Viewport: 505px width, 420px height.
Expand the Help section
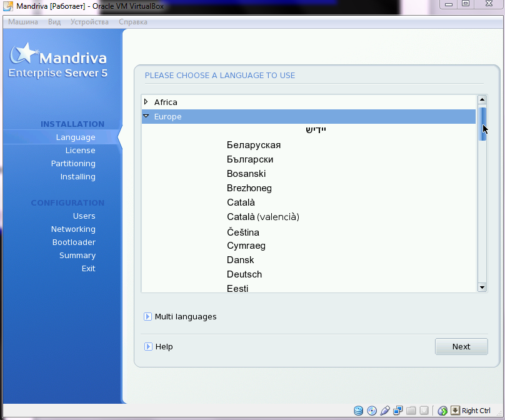tap(148, 347)
